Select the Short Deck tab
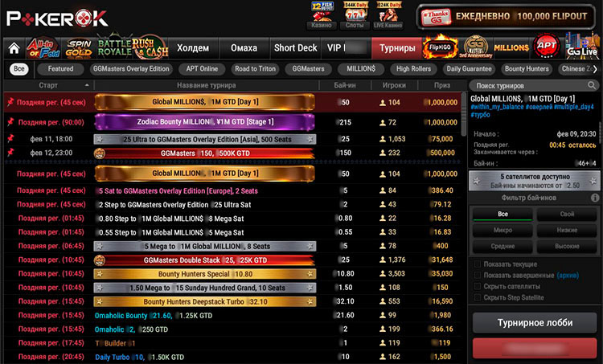Screen dimensions: 603x364 (x=294, y=48)
